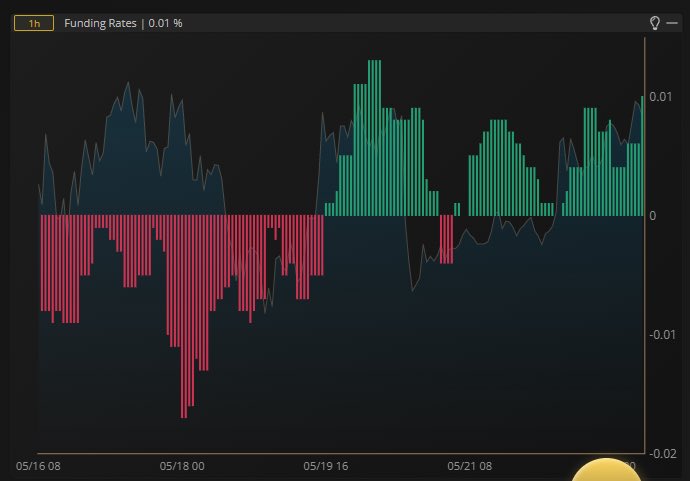Image resolution: width=690 pixels, height=481 pixels.
Task: Click the lightbulb hint icon
Action: point(654,23)
